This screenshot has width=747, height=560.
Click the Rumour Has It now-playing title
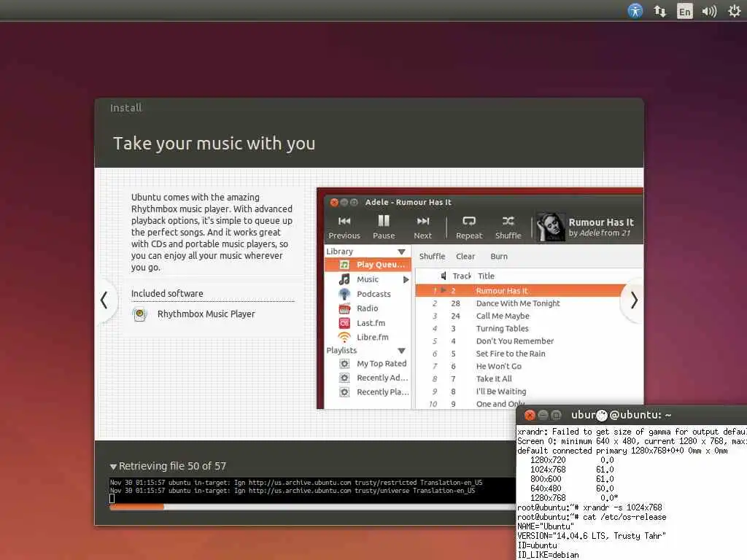pyautogui.click(x=601, y=222)
